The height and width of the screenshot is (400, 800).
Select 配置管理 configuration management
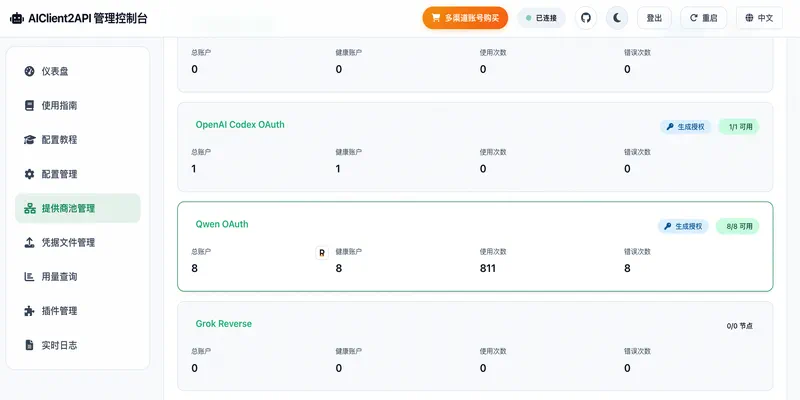59,174
